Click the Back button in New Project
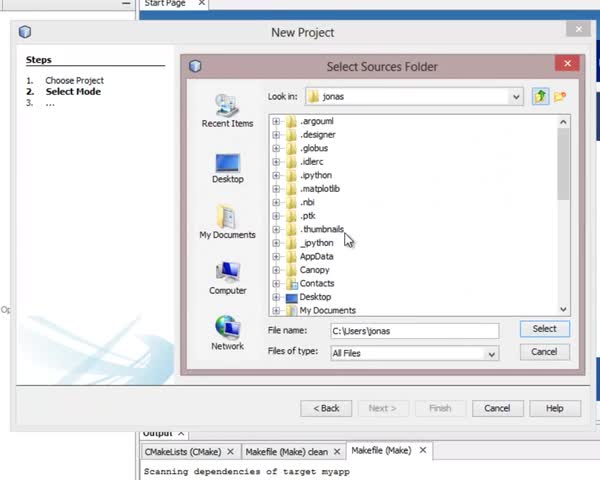The image size is (600, 480). (326, 408)
